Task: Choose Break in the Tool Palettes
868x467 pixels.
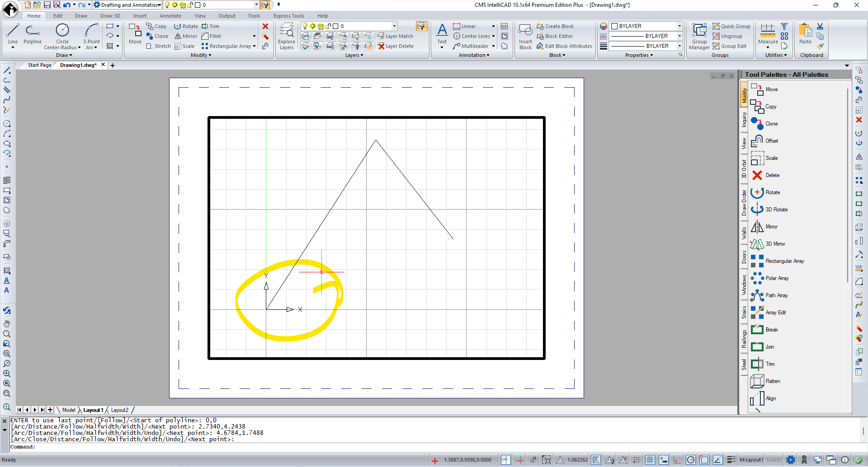Action: coord(764,330)
